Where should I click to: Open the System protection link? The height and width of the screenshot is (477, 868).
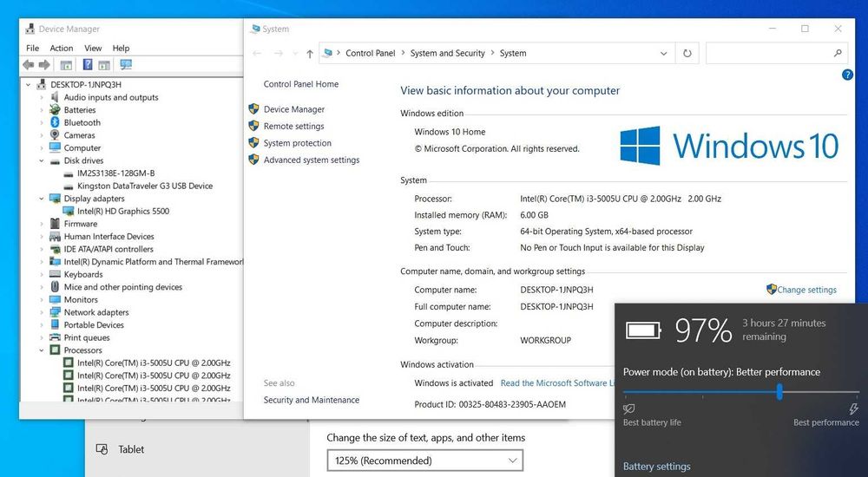click(x=297, y=143)
